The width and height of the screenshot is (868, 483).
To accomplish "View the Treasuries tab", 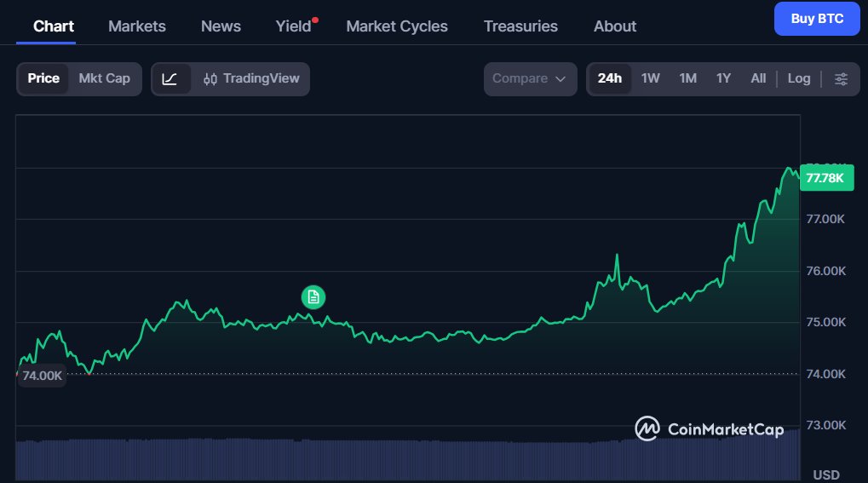I will coord(520,26).
